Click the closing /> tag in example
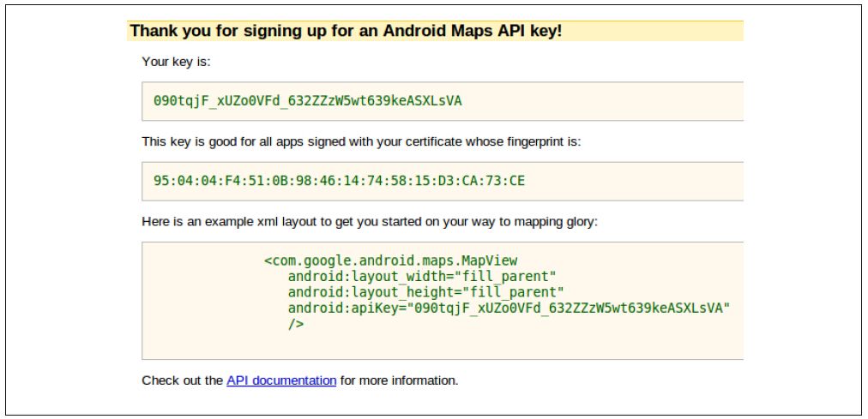868x419 pixels. point(296,325)
